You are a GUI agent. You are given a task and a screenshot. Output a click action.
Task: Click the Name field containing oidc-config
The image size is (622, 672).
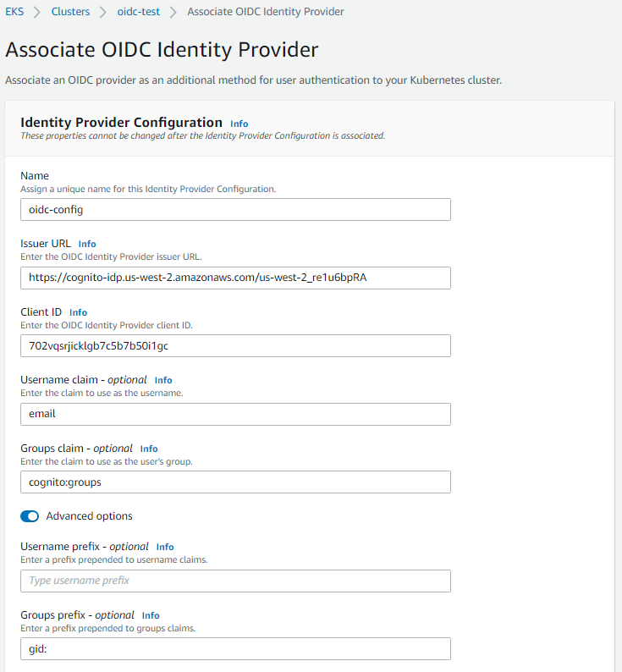(235, 210)
